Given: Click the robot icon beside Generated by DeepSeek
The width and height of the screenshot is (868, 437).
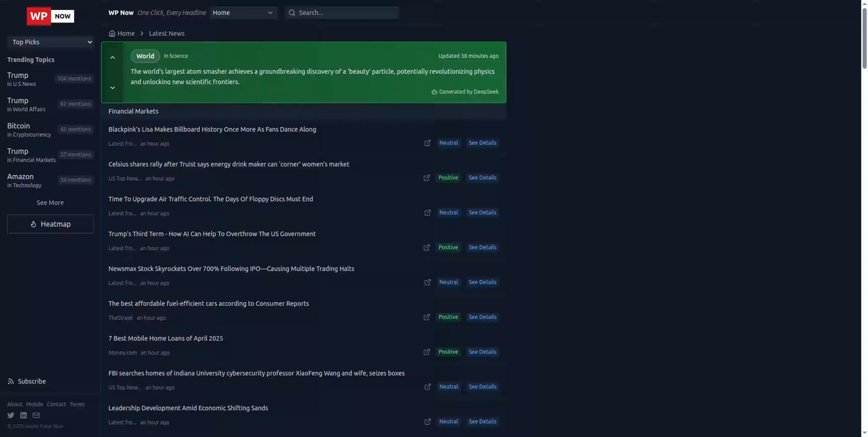Looking at the screenshot, I should 434,92.
